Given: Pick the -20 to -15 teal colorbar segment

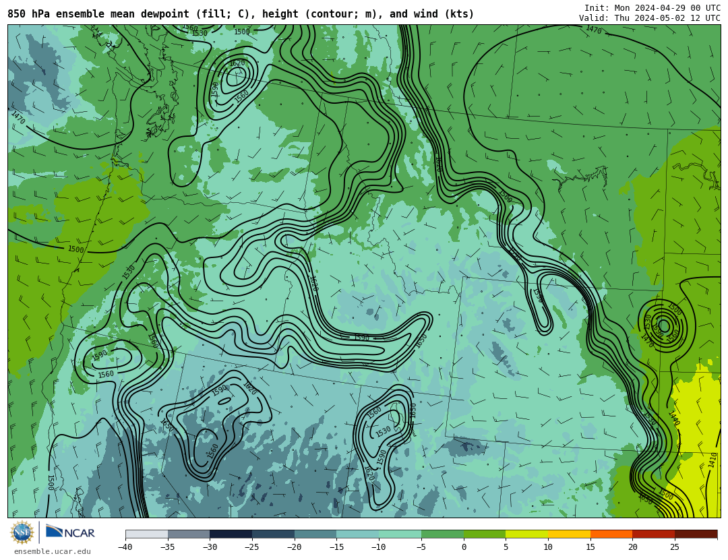Looking at the screenshot, I should point(315,534).
